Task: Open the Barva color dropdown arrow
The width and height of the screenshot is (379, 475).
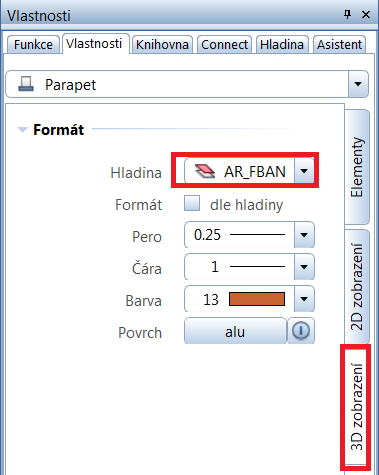Action: tap(304, 299)
